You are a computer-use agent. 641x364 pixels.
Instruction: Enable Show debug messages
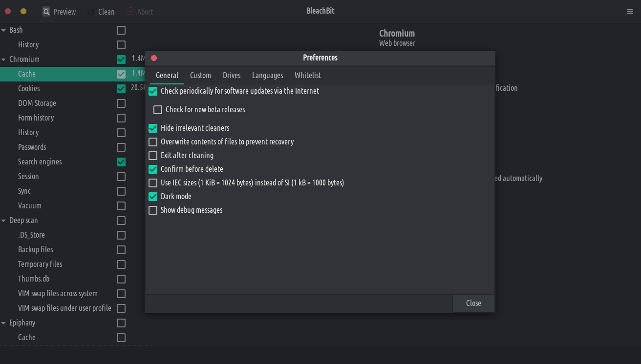(x=153, y=210)
